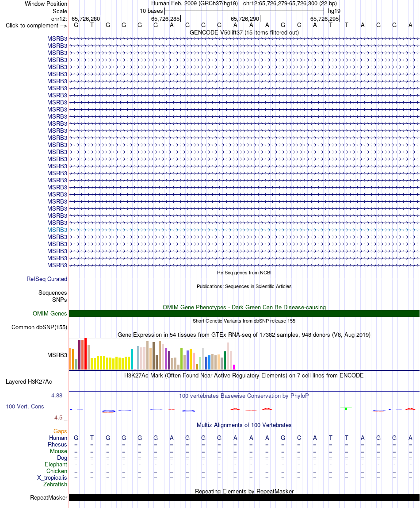The image size is (420, 508).
Task: Click the dark green OMIM Genes bar
Action: click(244, 313)
